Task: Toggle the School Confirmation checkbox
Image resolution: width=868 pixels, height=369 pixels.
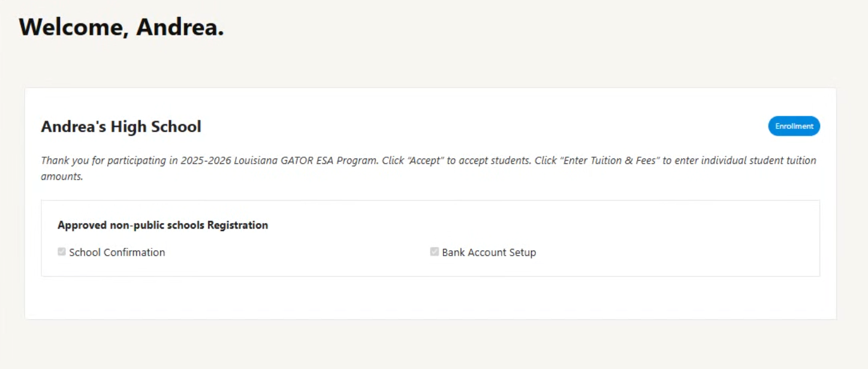Action: pyautogui.click(x=61, y=252)
